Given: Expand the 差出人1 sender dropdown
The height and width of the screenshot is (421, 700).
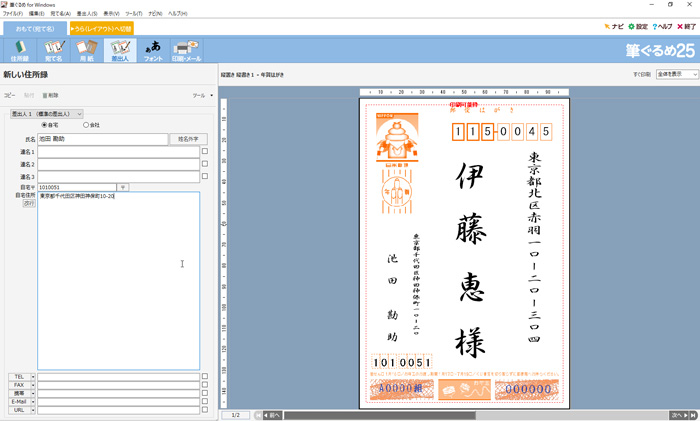Looking at the screenshot, I should pyautogui.click(x=46, y=114).
